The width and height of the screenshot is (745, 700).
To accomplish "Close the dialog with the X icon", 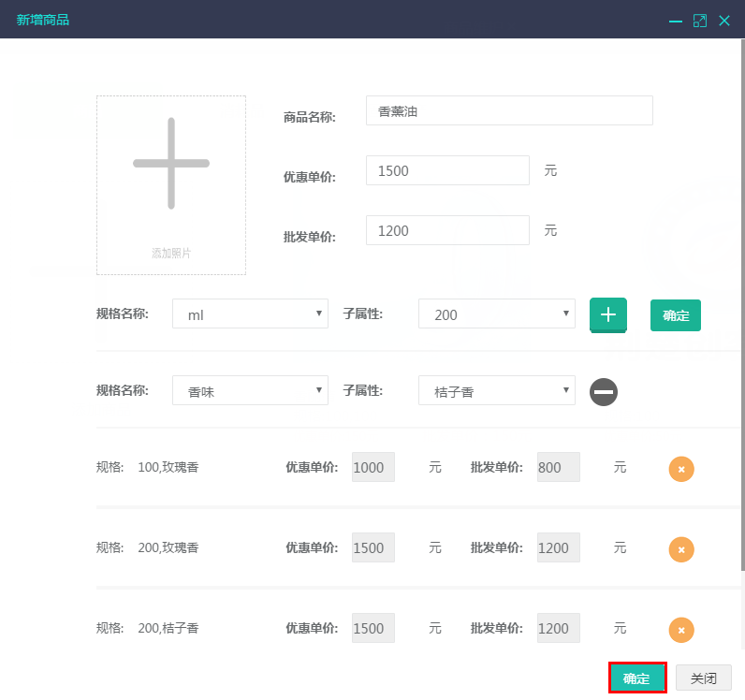I will point(723,21).
